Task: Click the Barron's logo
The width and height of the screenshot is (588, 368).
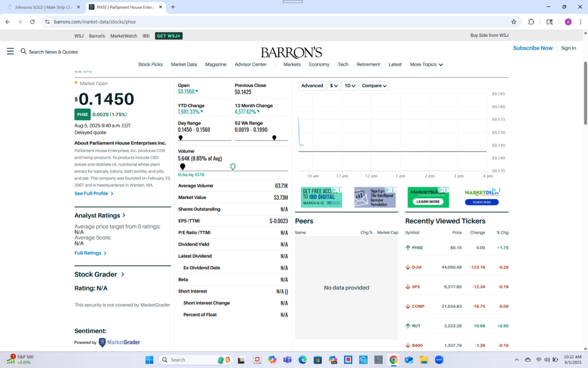Action: coord(292,52)
